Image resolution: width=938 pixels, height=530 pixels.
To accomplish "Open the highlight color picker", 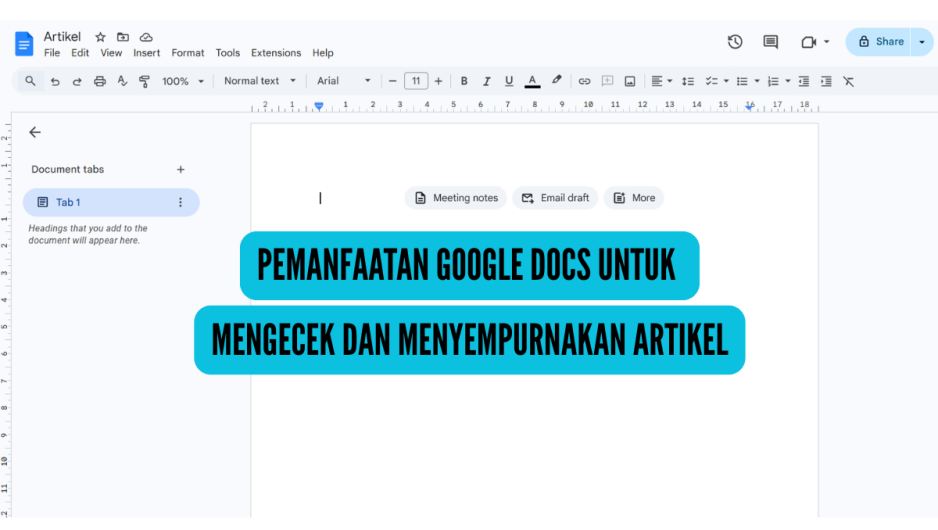I will coord(556,80).
